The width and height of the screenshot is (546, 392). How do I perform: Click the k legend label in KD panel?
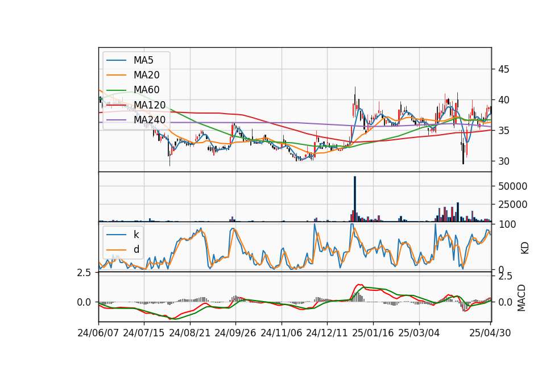[x=136, y=235]
